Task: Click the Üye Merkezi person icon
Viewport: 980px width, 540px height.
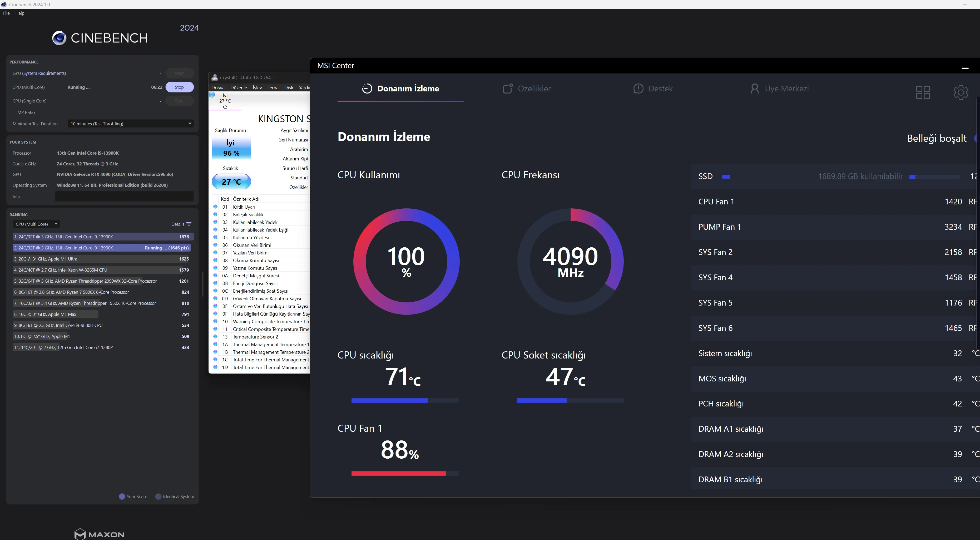Action: [x=754, y=89]
